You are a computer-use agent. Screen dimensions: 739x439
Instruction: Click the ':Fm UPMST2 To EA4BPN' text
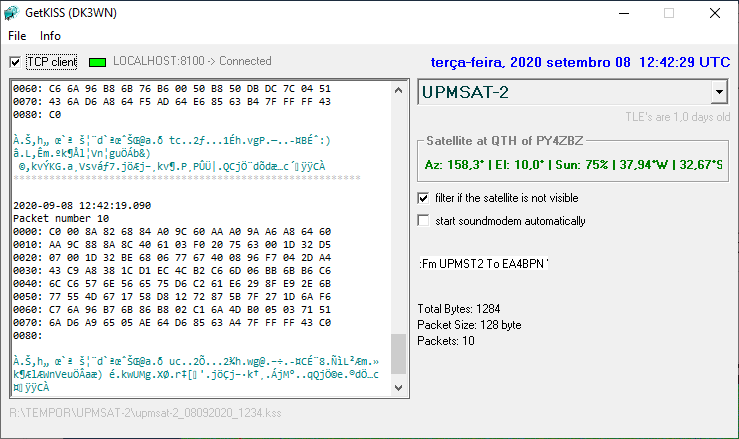coord(484,264)
